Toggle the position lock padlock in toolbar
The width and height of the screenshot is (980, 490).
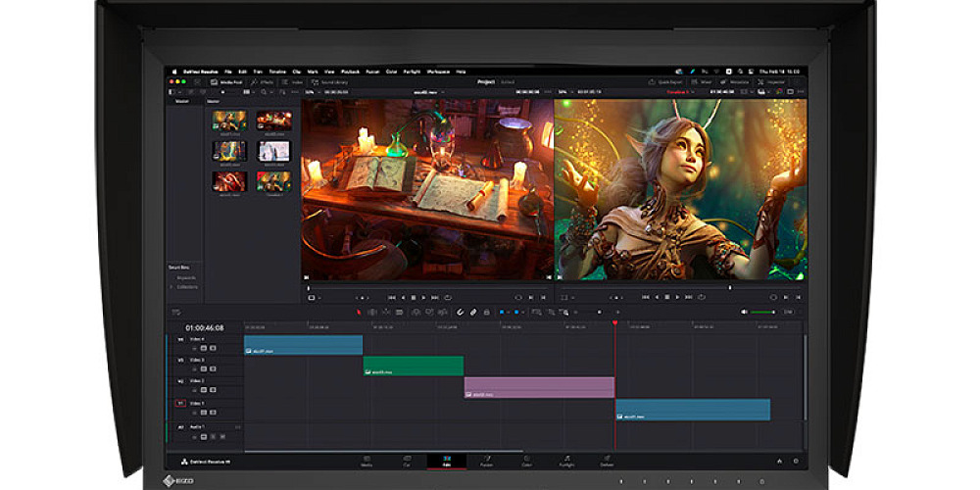tap(487, 312)
